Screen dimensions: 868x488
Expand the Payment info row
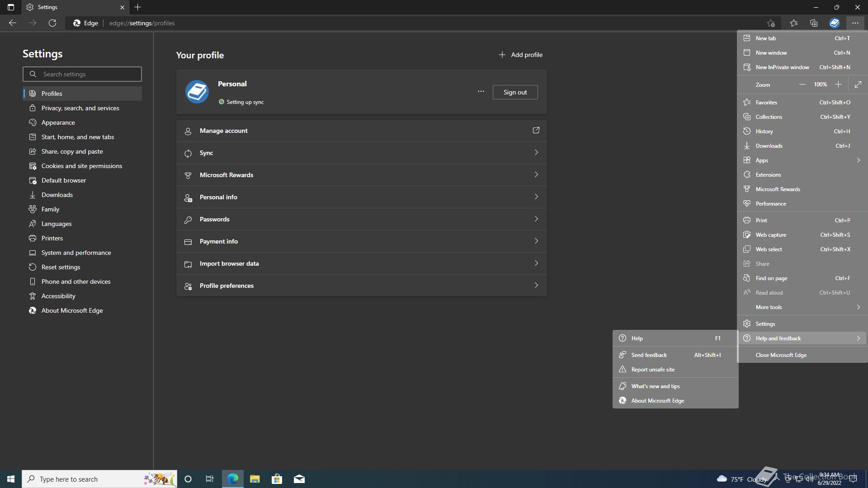point(361,241)
